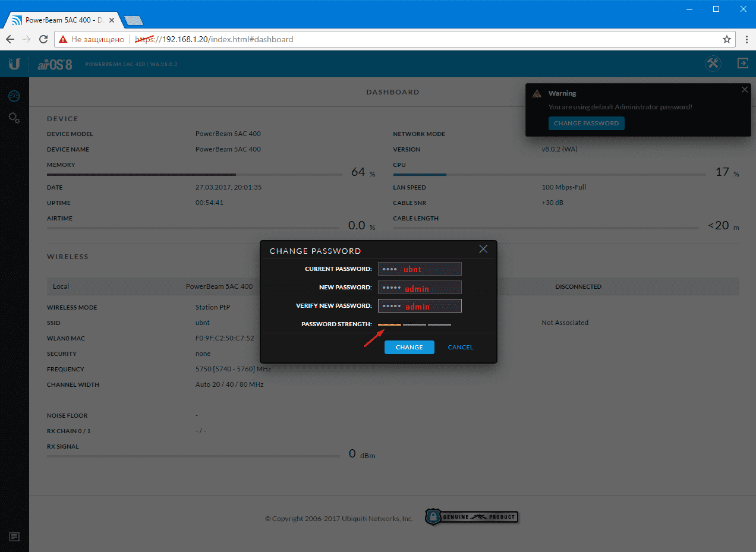Maximize the Chrome window

(x=716, y=9)
